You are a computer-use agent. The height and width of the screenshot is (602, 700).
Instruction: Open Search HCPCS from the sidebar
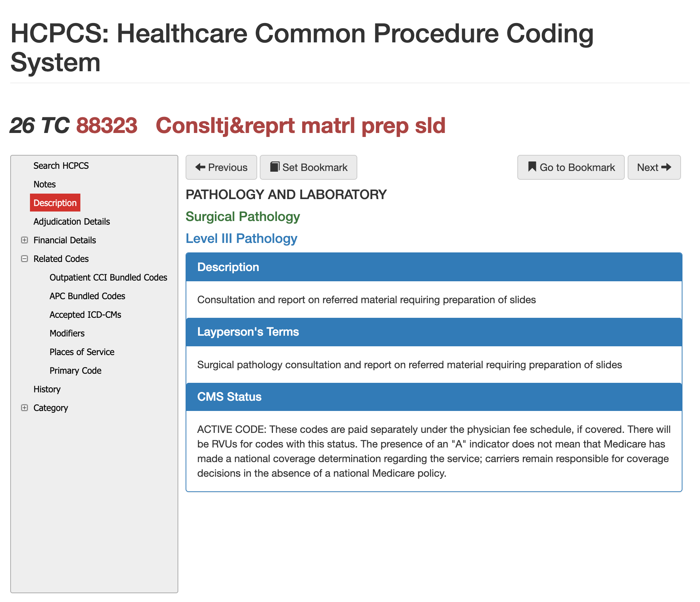[x=61, y=165]
